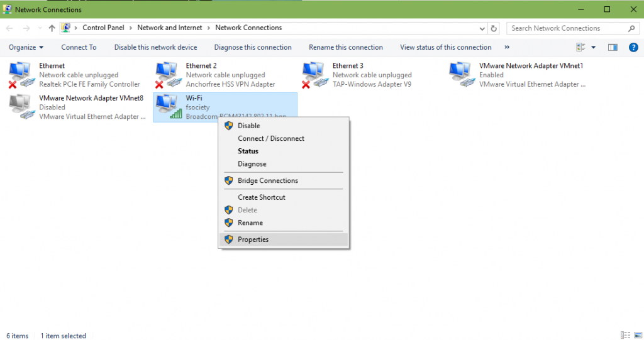
Task: Open the Help question mark icon
Action: pos(633,47)
